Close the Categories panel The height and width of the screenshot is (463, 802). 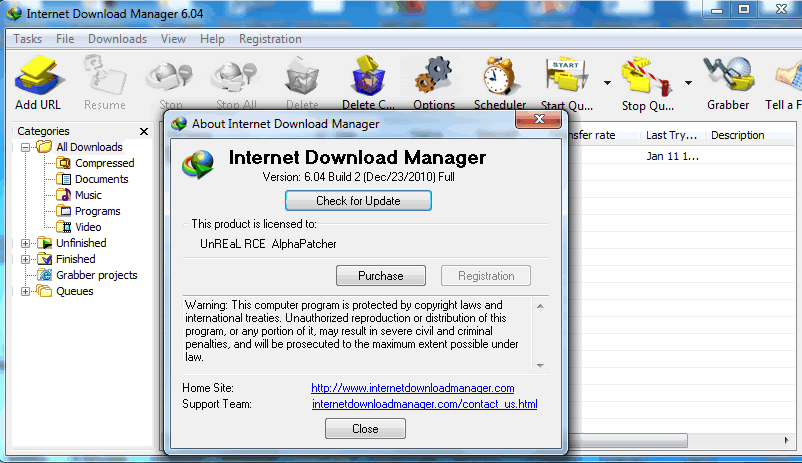(144, 131)
